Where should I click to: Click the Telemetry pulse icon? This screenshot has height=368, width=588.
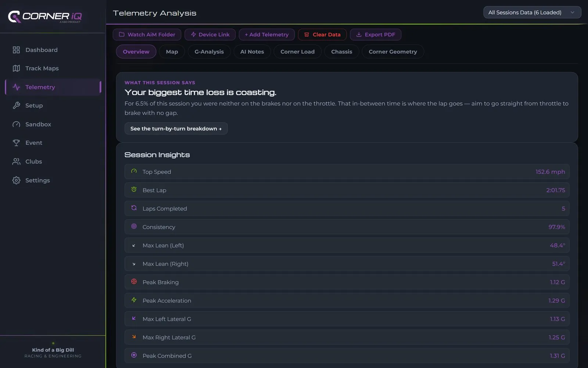[16, 87]
